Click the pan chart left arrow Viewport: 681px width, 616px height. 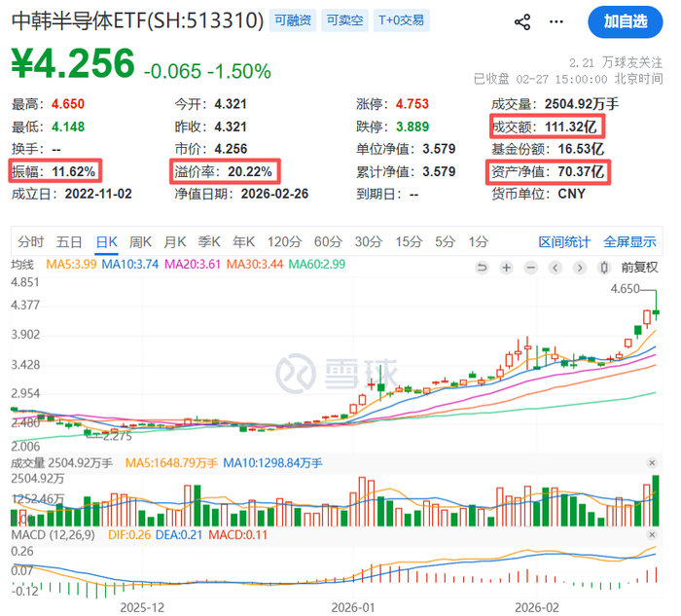556,268
